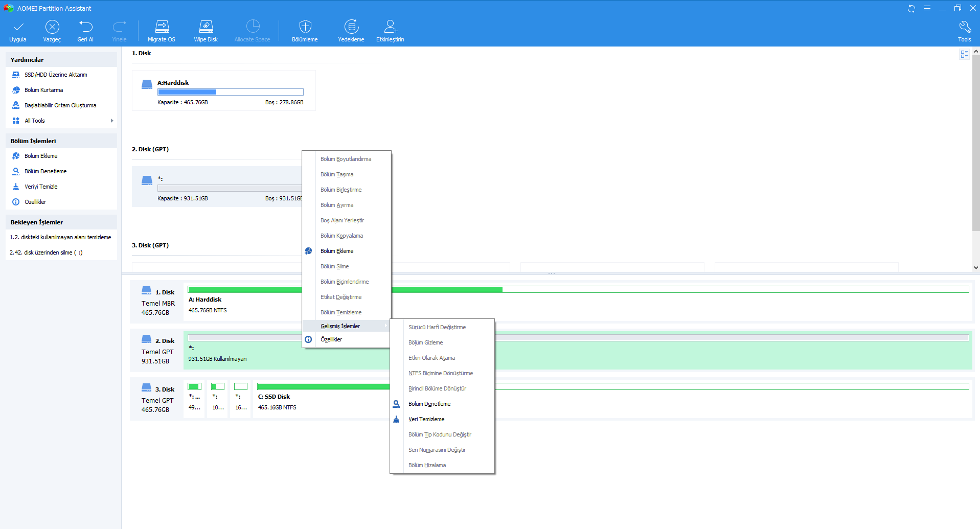Click Allocate Space toolbar button
This screenshot has height=529, width=980.
pyautogui.click(x=253, y=31)
